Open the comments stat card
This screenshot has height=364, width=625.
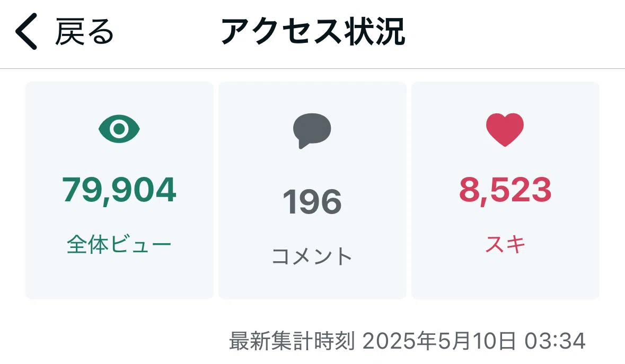point(313,190)
